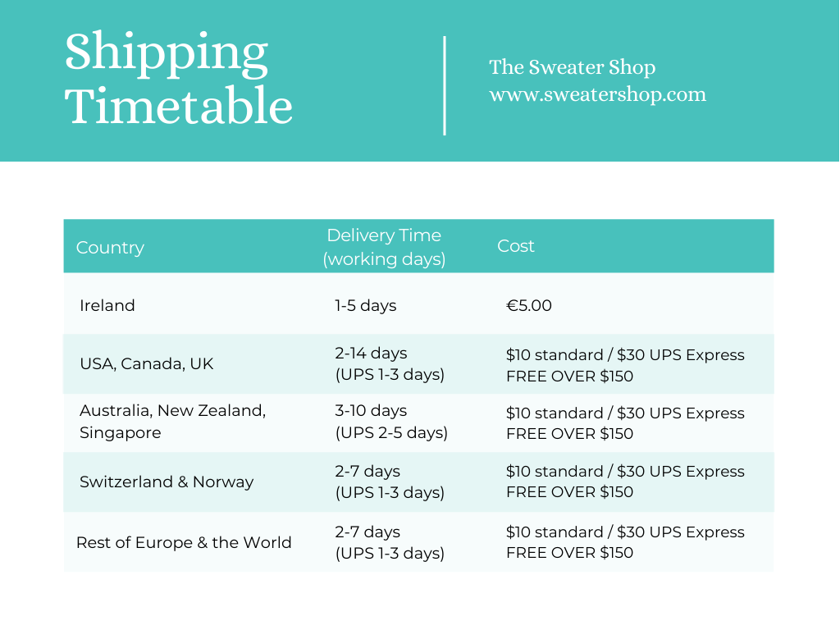This screenshot has width=840, height=630.
Task: Click FREE OVER $150 in the last row
Action: (569, 553)
